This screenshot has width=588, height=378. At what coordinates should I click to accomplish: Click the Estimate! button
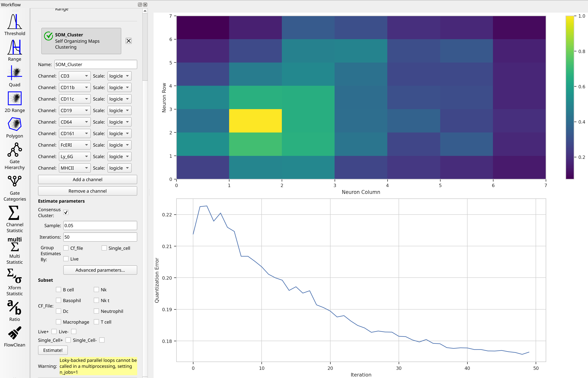[53, 350]
